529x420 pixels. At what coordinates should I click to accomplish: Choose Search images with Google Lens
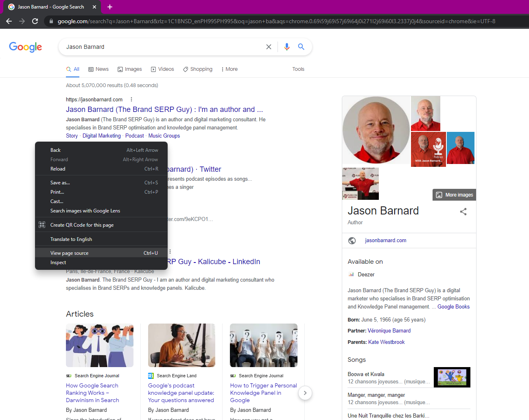tap(101, 211)
